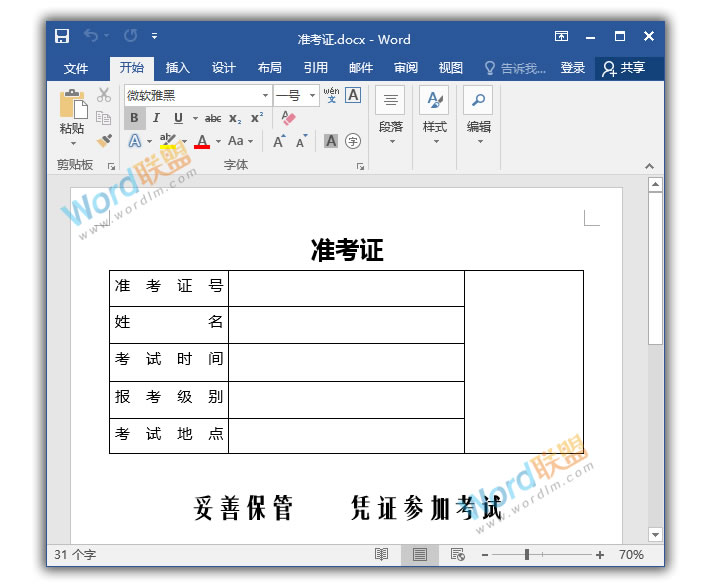Open the font size dropdown 一号
Screen dimensions: 710x586
click(x=313, y=95)
